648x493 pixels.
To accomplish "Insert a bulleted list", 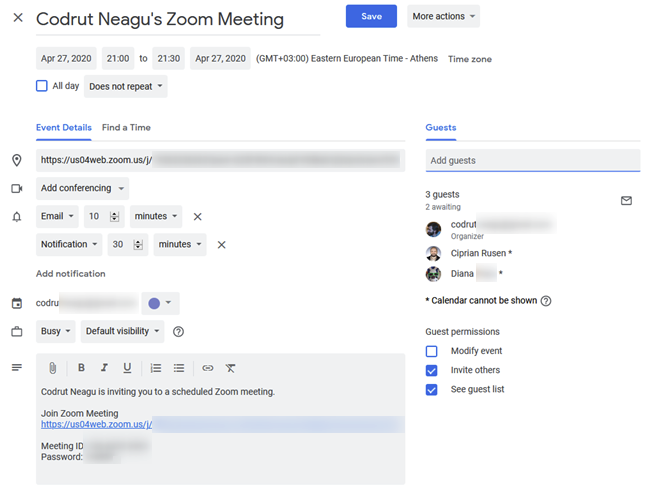I will (x=179, y=368).
